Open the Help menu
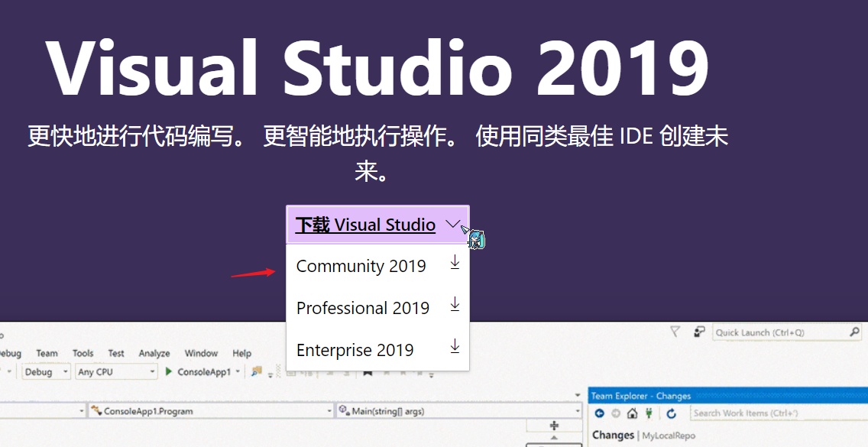Image resolution: width=868 pixels, height=447 pixels. (x=242, y=353)
